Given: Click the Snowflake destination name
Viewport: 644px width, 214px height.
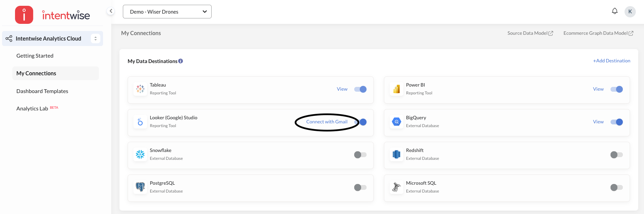Looking at the screenshot, I should click(x=160, y=150).
